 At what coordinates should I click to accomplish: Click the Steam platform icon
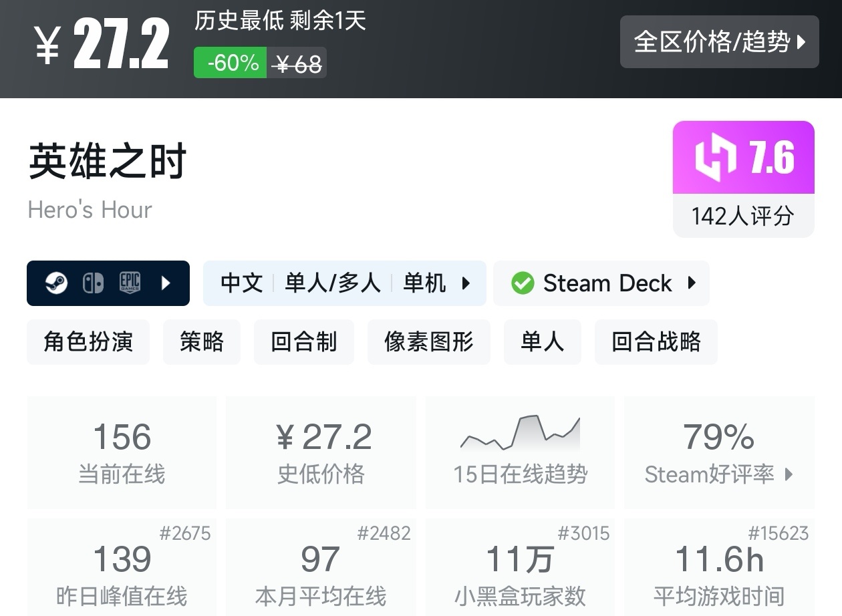click(56, 283)
